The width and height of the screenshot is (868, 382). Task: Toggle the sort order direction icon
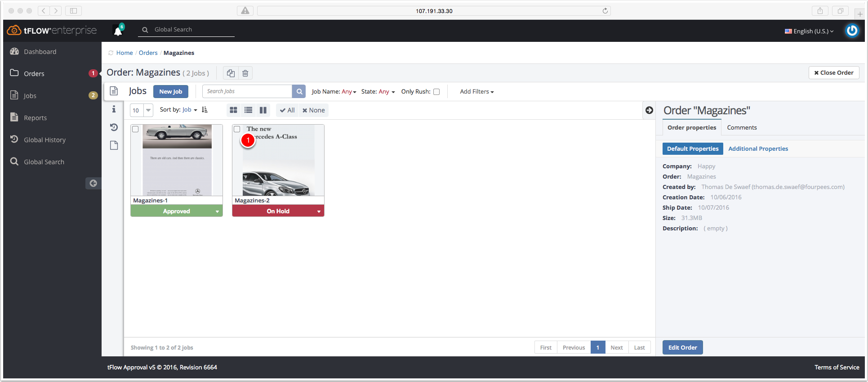[205, 110]
